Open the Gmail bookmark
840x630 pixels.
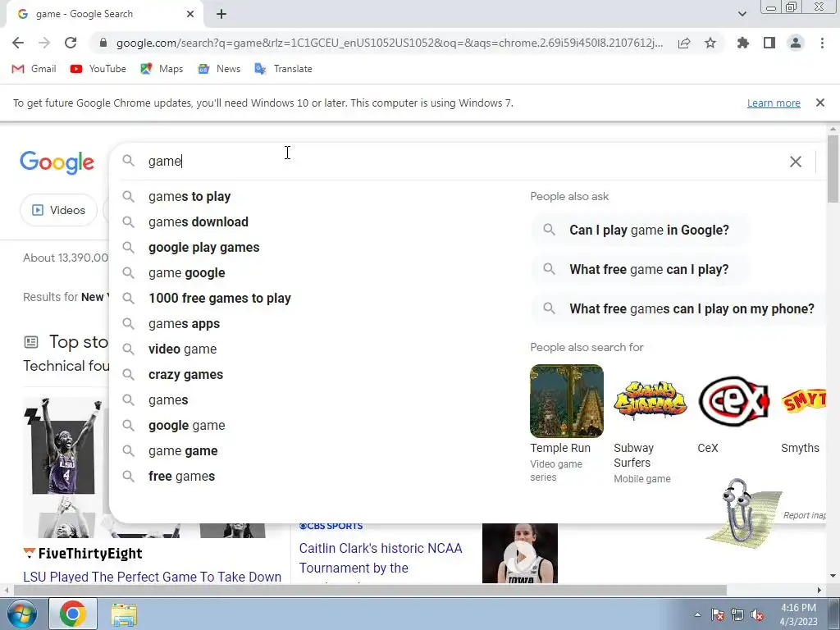pos(34,69)
